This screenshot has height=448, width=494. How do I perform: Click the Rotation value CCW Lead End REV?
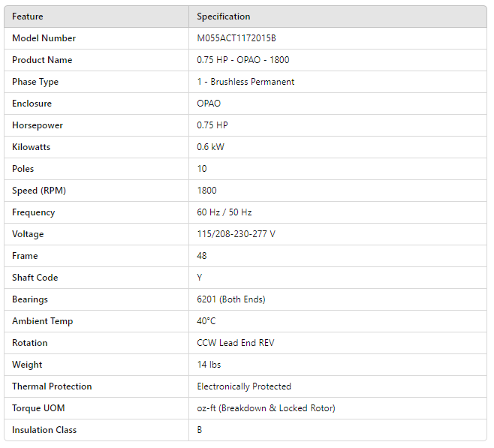tap(236, 343)
